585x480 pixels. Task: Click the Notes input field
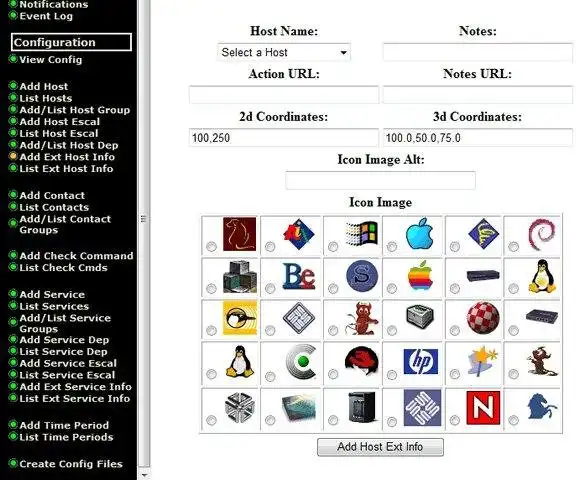[x=478, y=52]
